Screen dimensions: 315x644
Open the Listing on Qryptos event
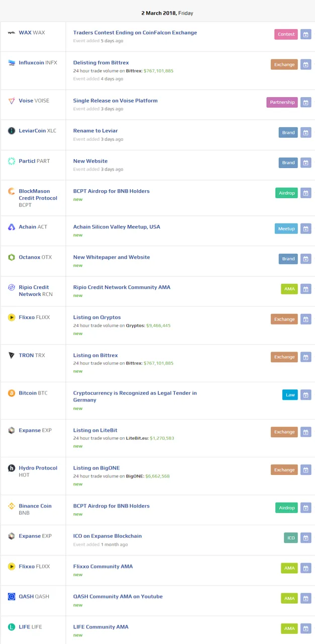pos(97,317)
